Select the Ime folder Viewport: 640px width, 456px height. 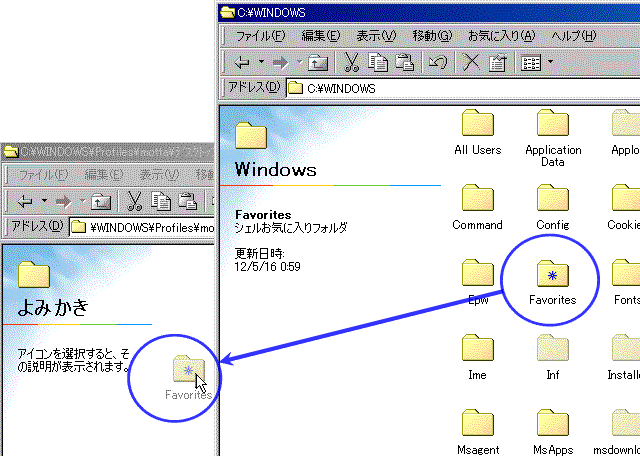click(478, 358)
